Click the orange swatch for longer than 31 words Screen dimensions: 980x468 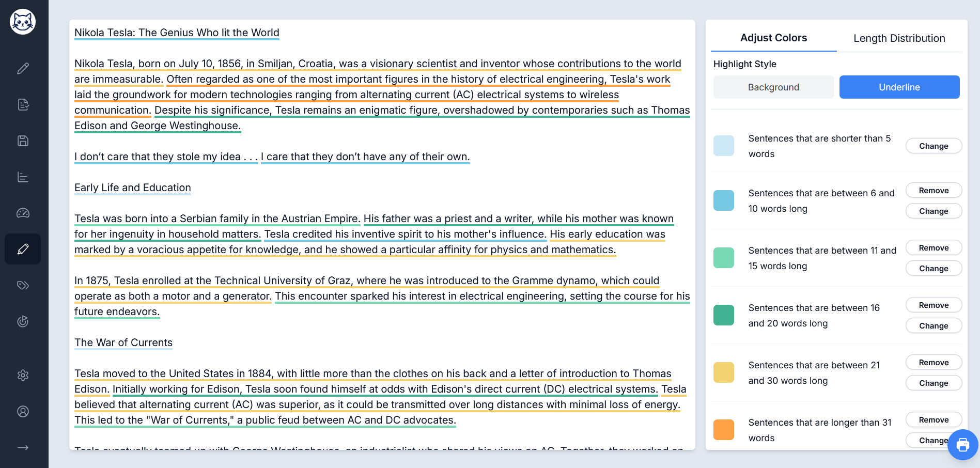coord(724,430)
